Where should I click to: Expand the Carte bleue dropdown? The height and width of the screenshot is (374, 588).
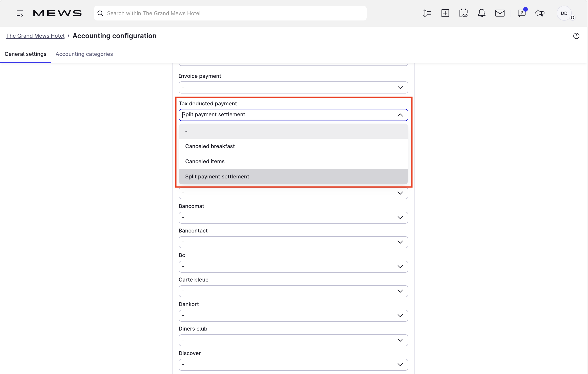(293, 291)
